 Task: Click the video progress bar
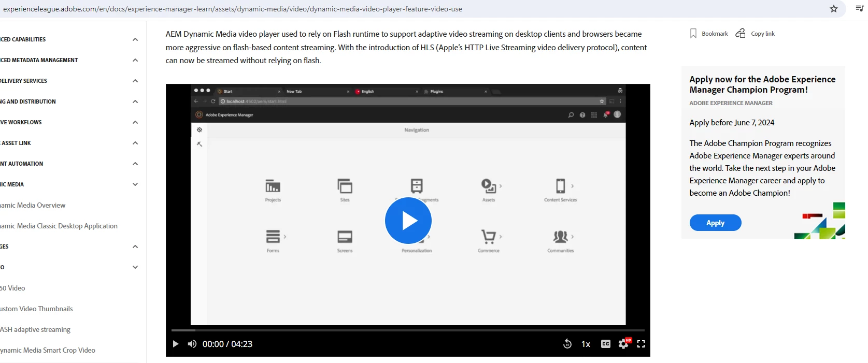pyautogui.click(x=408, y=330)
